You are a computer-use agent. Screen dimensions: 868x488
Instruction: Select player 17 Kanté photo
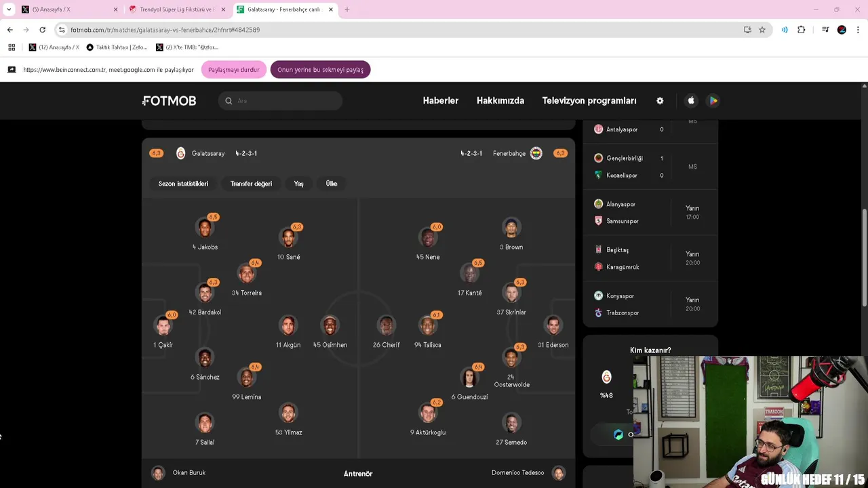point(469,273)
